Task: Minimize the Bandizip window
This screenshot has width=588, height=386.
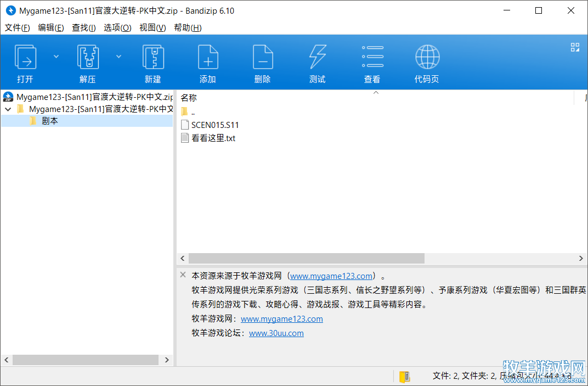Action: click(x=507, y=10)
